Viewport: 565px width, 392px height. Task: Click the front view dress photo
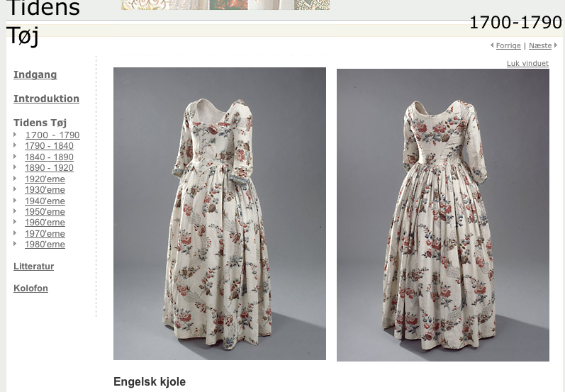220,213
